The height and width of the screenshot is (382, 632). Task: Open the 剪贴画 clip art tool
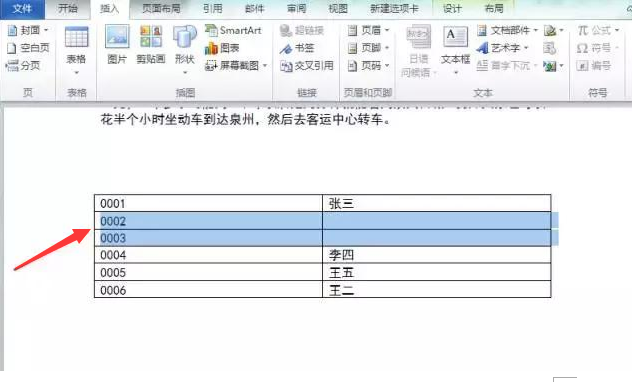151,44
